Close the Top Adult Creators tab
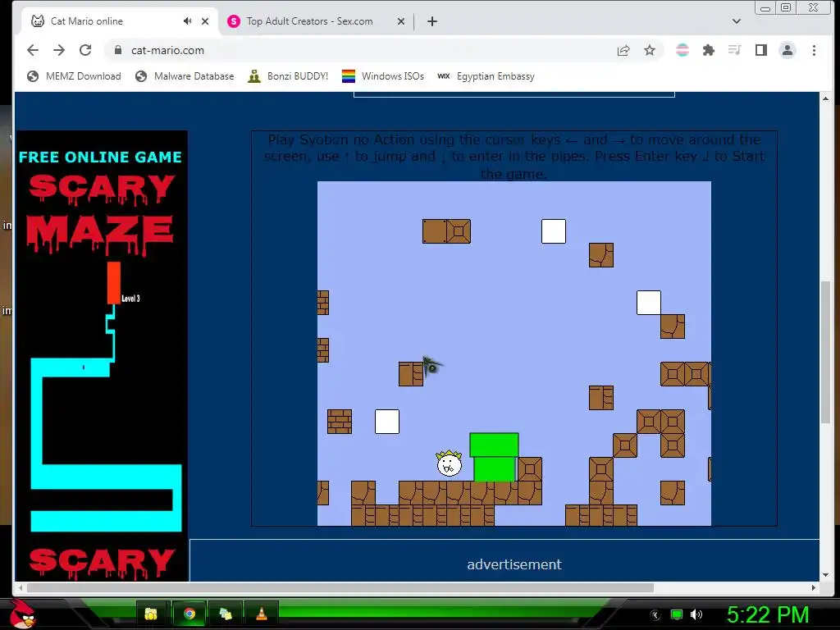The image size is (840, 630). coord(400,21)
